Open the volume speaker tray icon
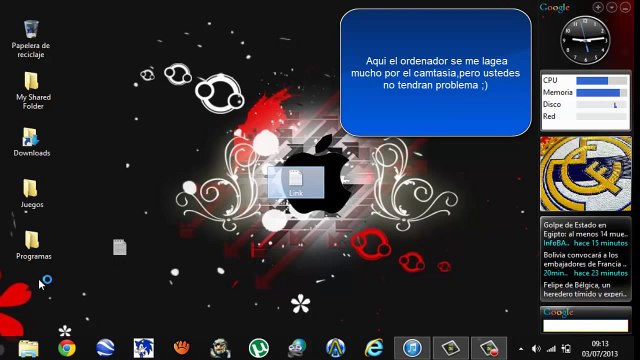The height and width of the screenshot is (360, 640). pos(536,349)
